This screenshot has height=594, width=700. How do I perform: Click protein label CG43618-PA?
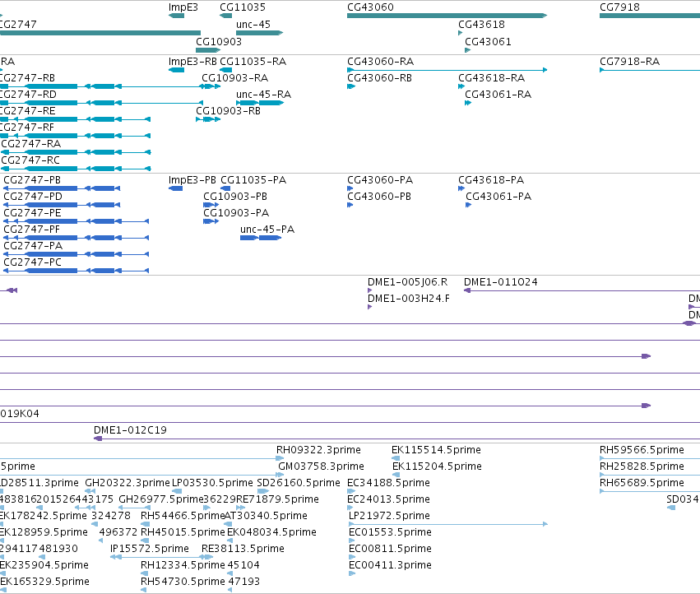click(491, 180)
